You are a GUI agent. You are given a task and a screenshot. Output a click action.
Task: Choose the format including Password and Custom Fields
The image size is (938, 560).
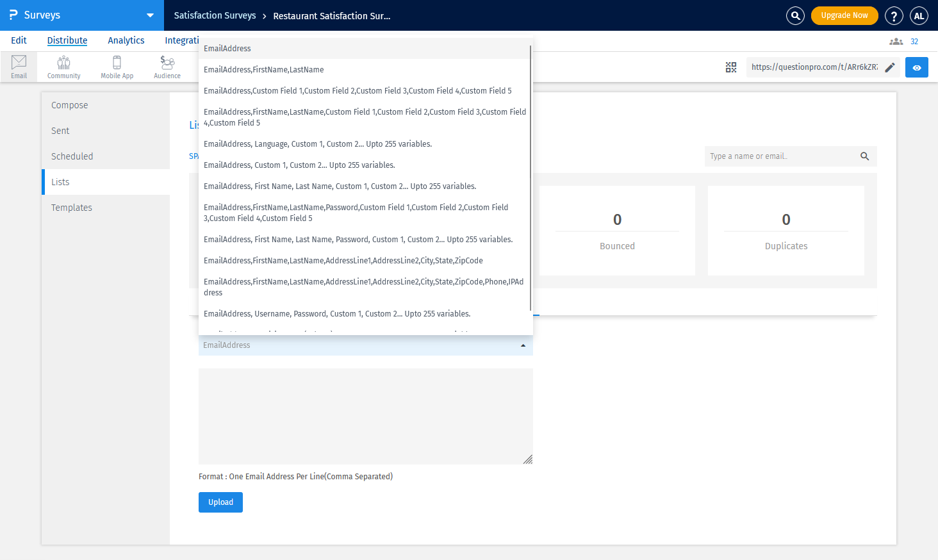356,212
